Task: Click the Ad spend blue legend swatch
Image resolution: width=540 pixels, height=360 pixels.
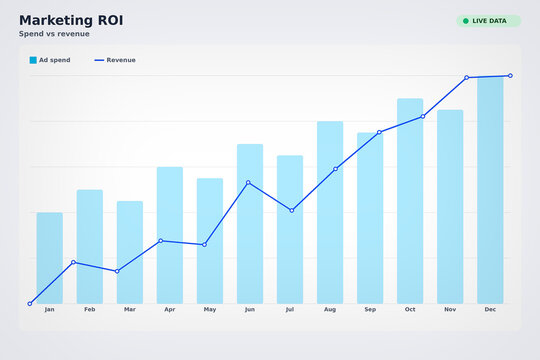Action: click(33, 60)
